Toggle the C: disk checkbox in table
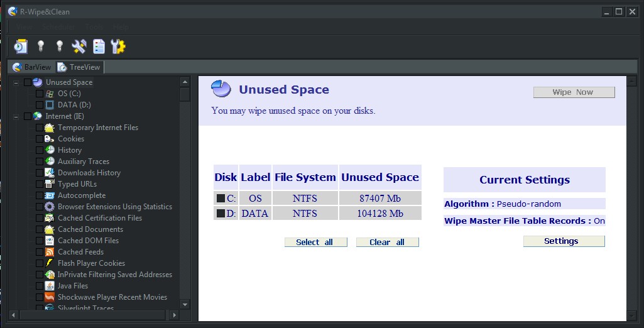644x328 pixels. click(221, 199)
